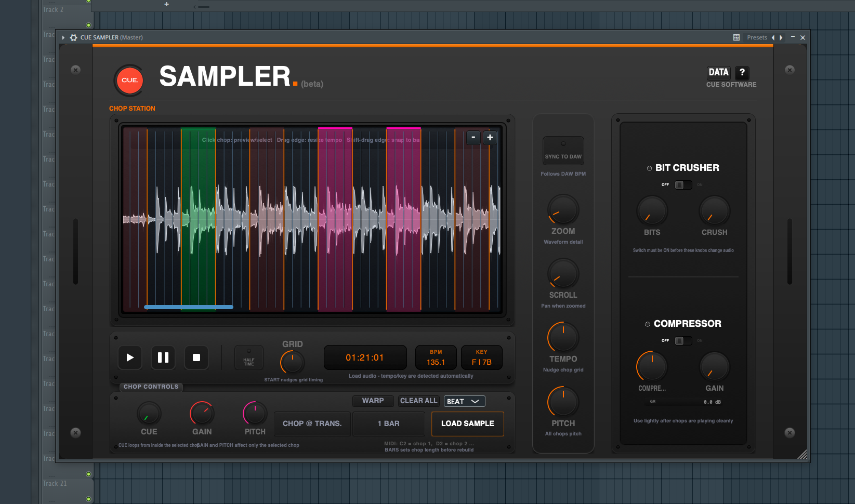Stop playback
Screen dimensions: 855x504
click(x=196, y=357)
